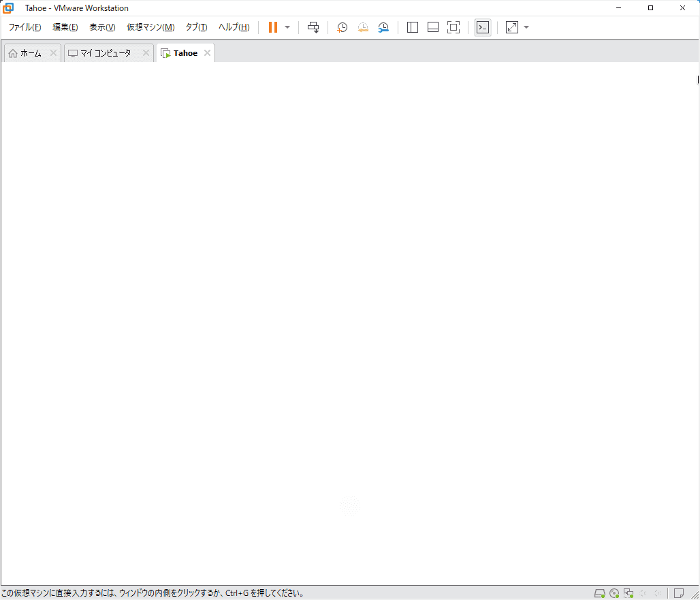700x600 pixels.
Task: Pause the virtual machine with the orange button
Action: (x=272, y=27)
